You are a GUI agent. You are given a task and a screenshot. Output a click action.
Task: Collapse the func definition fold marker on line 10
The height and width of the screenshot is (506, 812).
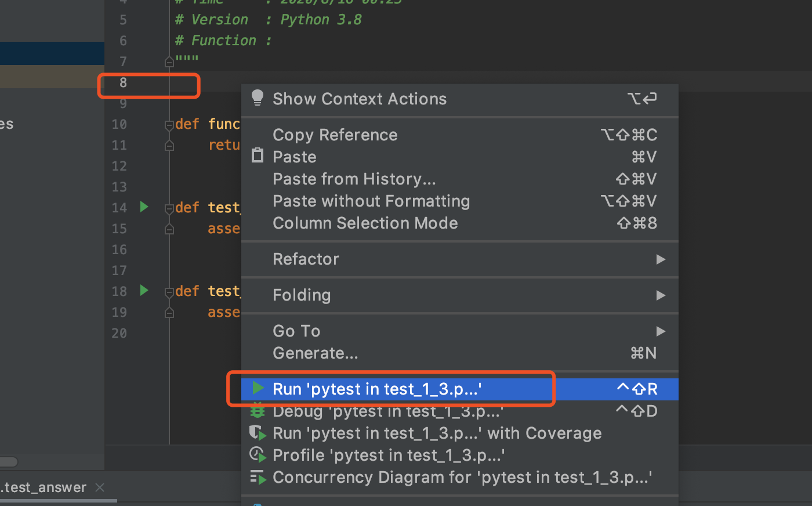click(169, 125)
